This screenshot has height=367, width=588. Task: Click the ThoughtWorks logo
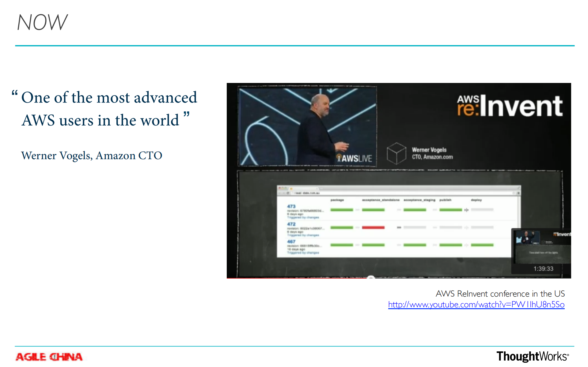[x=532, y=357]
